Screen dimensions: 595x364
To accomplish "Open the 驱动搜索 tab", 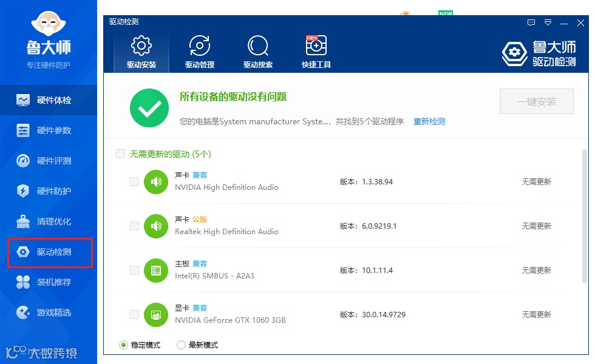I will 258,52.
